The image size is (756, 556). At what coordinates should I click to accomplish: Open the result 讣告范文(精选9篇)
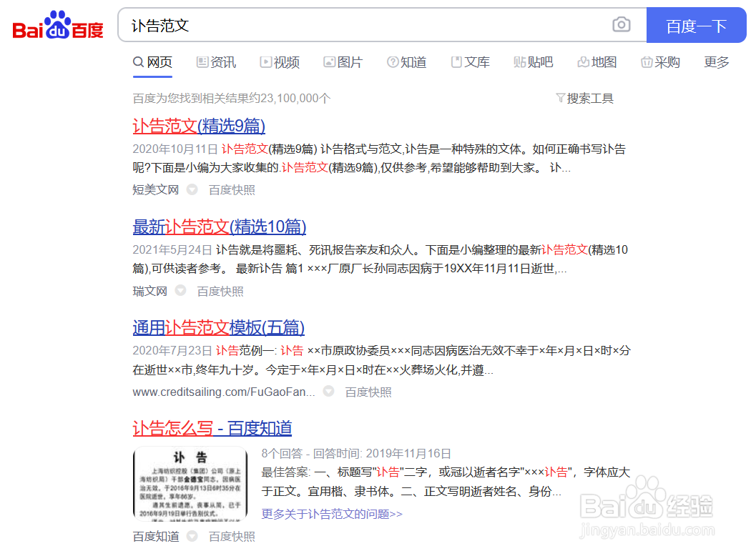coord(198,126)
